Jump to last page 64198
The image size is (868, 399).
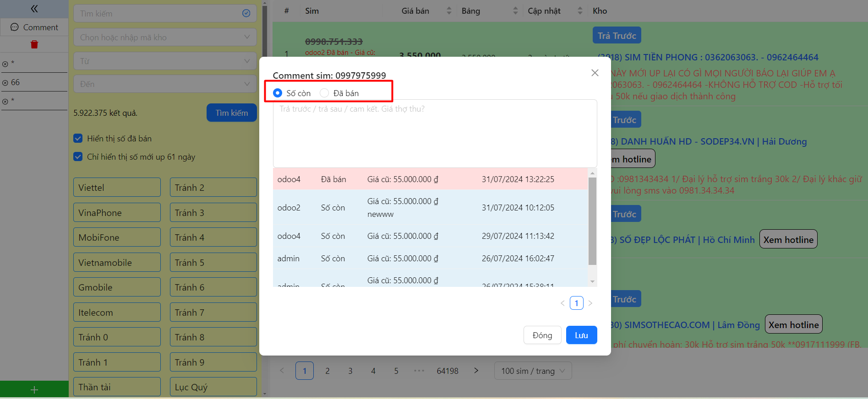pos(448,371)
